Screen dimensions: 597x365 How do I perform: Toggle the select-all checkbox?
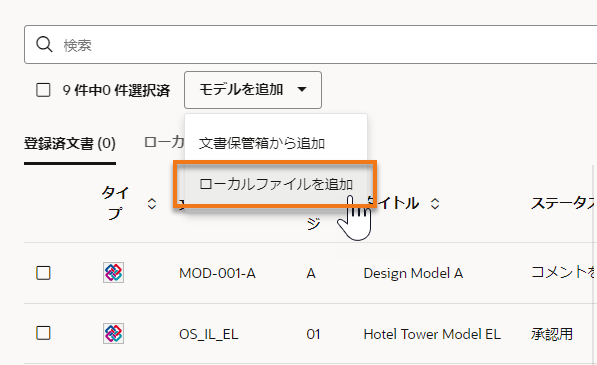pos(43,90)
